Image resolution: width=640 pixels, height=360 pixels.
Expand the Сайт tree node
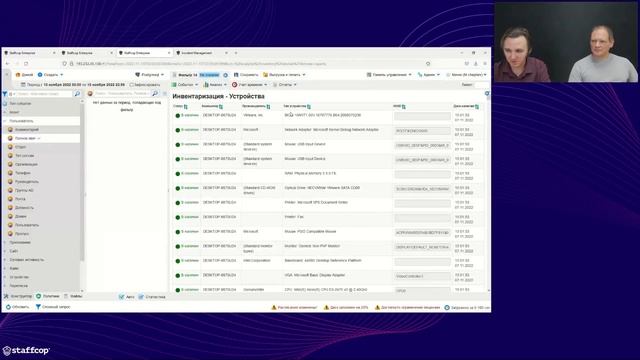point(5,251)
